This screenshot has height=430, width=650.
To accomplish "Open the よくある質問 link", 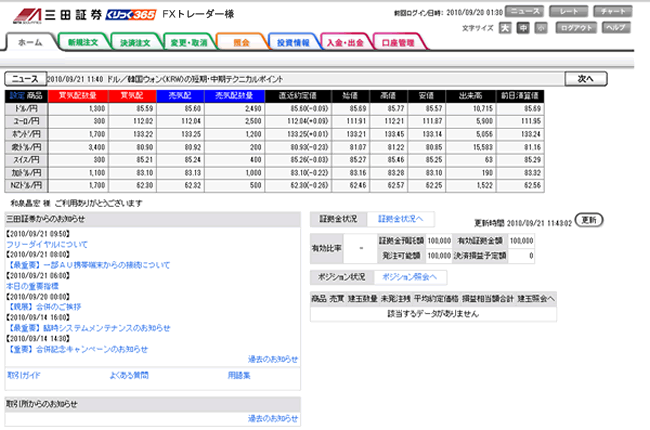I will [x=129, y=375].
